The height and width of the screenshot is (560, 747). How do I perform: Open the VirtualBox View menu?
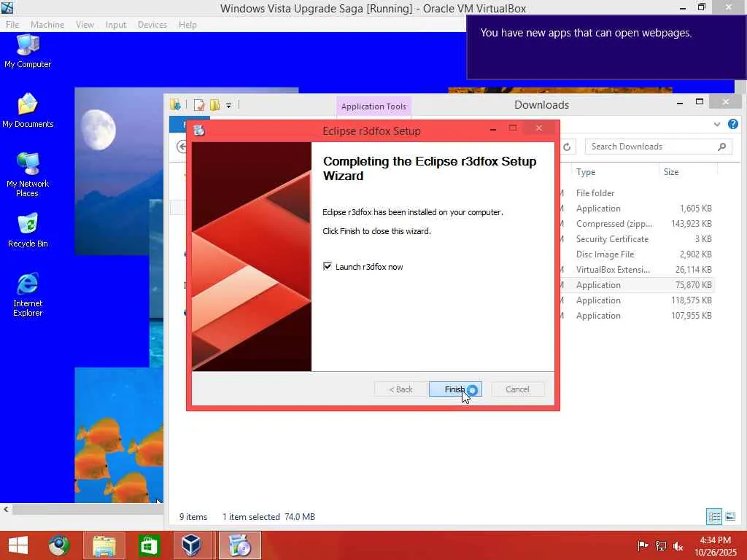pos(85,25)
